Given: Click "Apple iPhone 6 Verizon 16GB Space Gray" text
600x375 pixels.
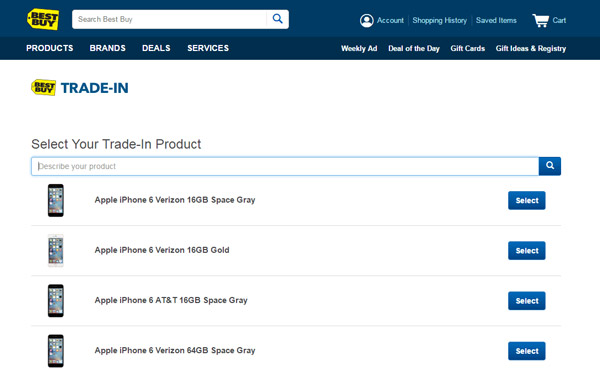Looking at the screenshot, I should (175, 200).
